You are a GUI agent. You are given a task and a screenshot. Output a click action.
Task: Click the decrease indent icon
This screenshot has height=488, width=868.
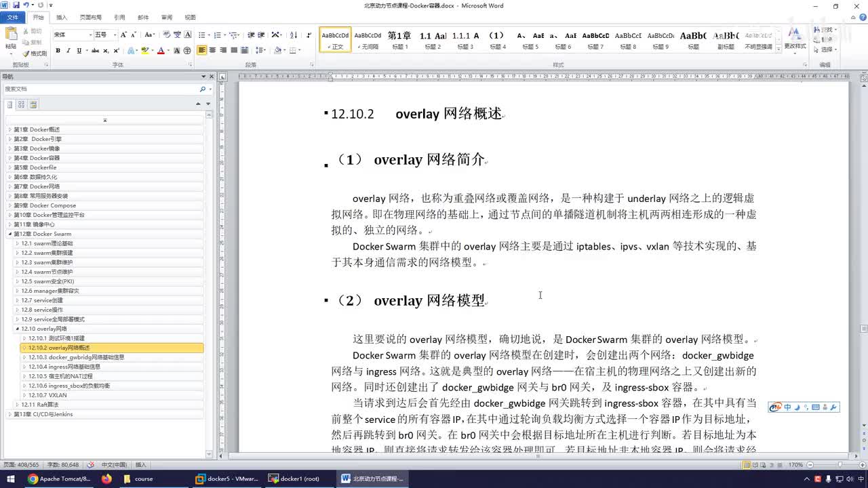pos(251,35)
